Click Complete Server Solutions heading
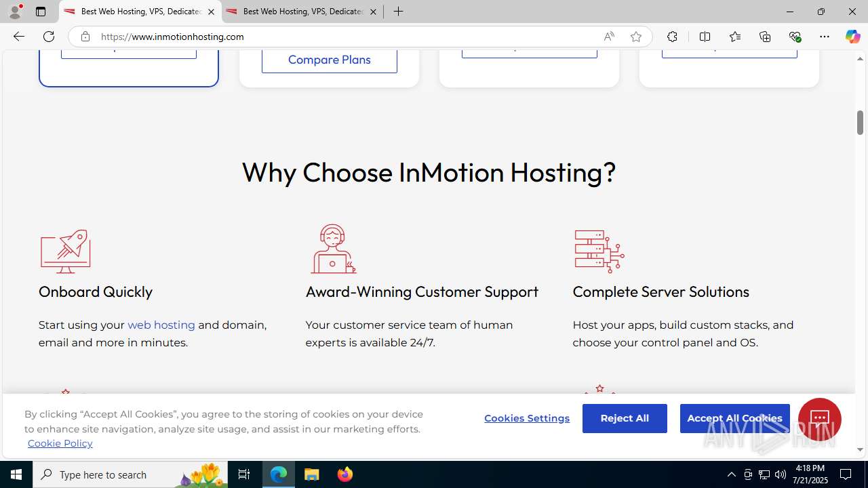Image resolution: width=868 pixels, height=488 pixels. pos(660,291)
